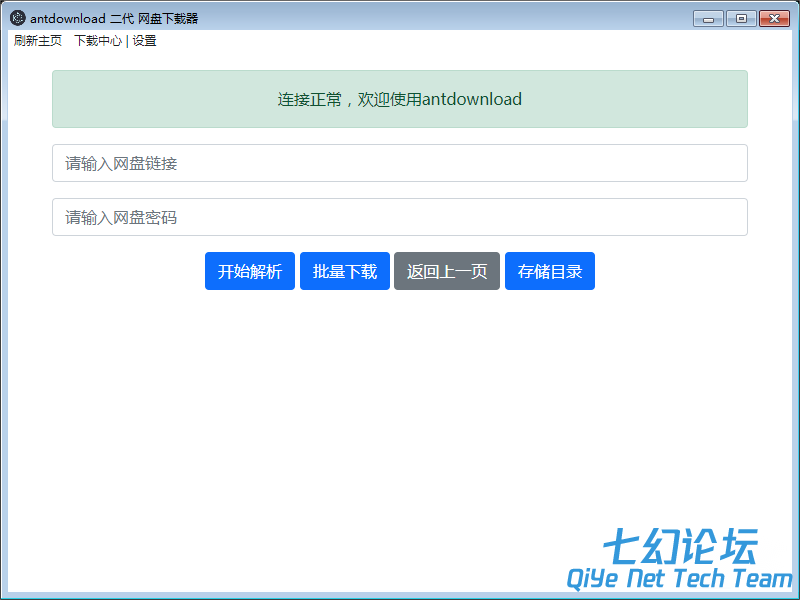The height and width of the screenshot is (600, 800).
Task: Minimize the antdownload window
Action: 708,19
